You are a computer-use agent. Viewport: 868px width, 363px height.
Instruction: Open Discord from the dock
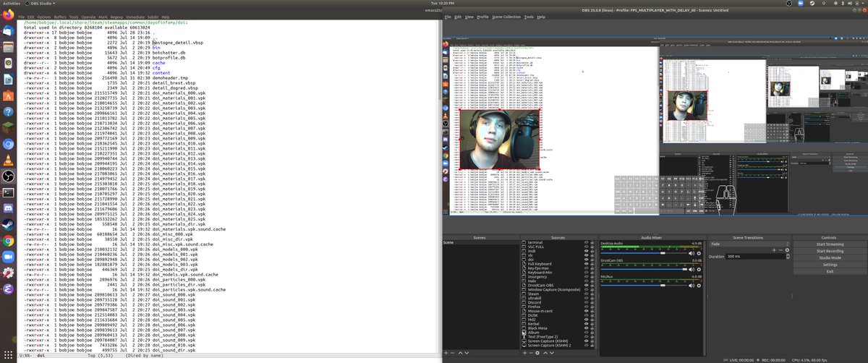tap(8, 209)
